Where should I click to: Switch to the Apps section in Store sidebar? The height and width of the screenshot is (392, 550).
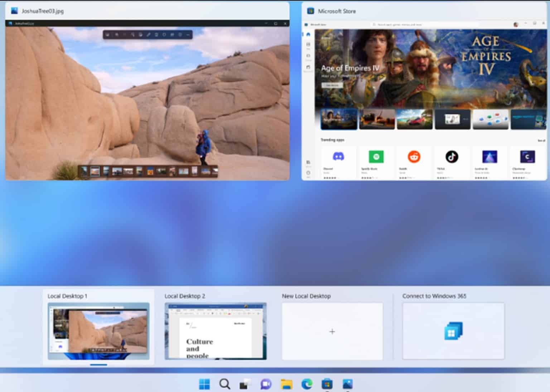point(308,44)
